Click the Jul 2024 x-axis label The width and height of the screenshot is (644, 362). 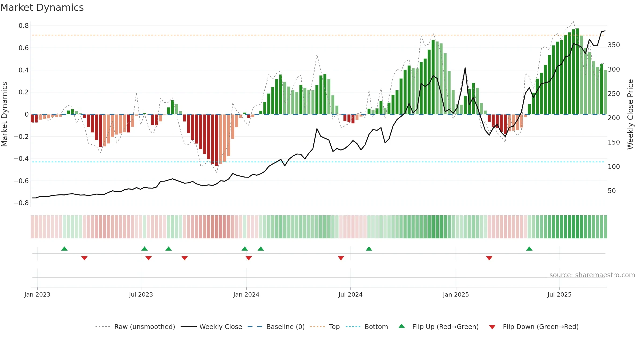(350, 294)
